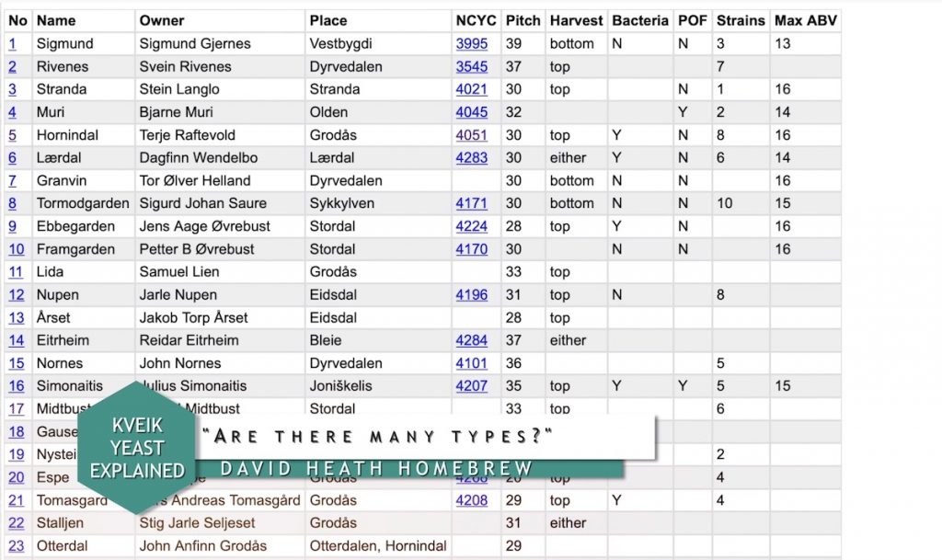Open row number 23 link for Otterdal
This screenshot has height=560, width=942.
[x=17, y=546]
